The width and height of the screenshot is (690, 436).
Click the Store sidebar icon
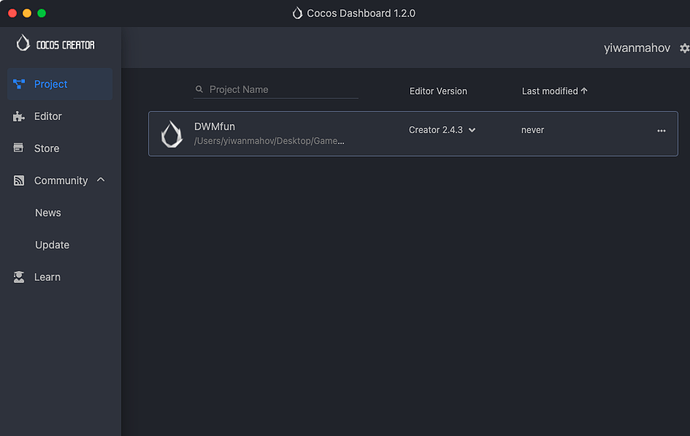(19, 148)
